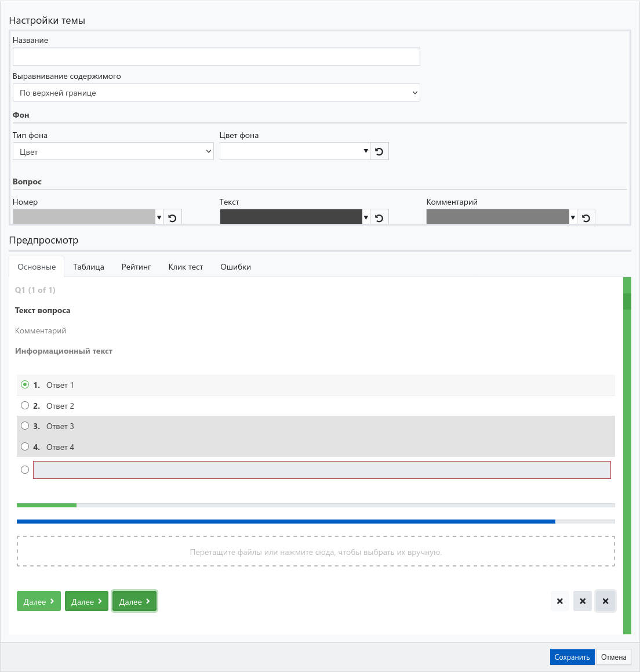Image resolution: width=640 pixels, height=672 pixels.
Task: Click the Название input field
Action: [216, 57]
